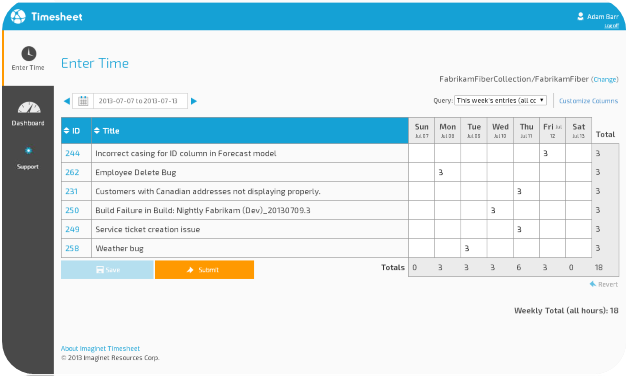Sort by Title column arrows

point(97,131)
